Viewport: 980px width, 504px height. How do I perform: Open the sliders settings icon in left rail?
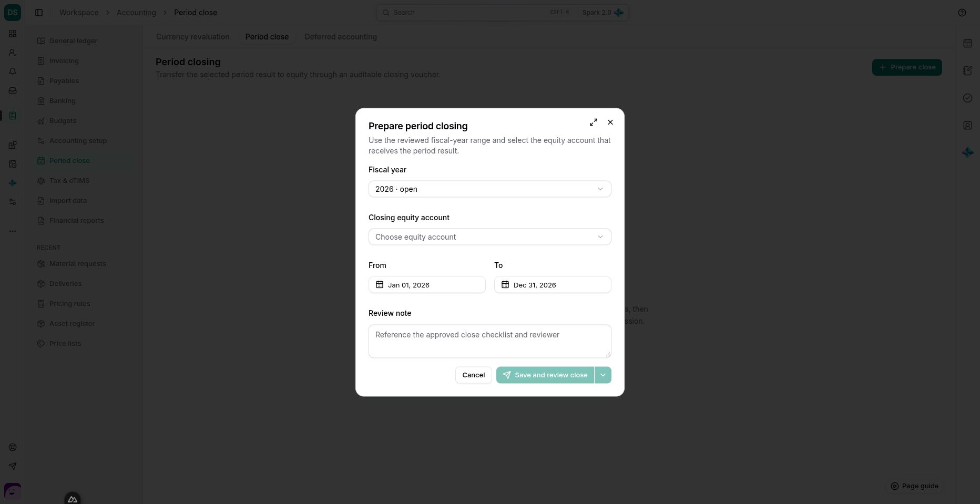(x=13, y=202)
